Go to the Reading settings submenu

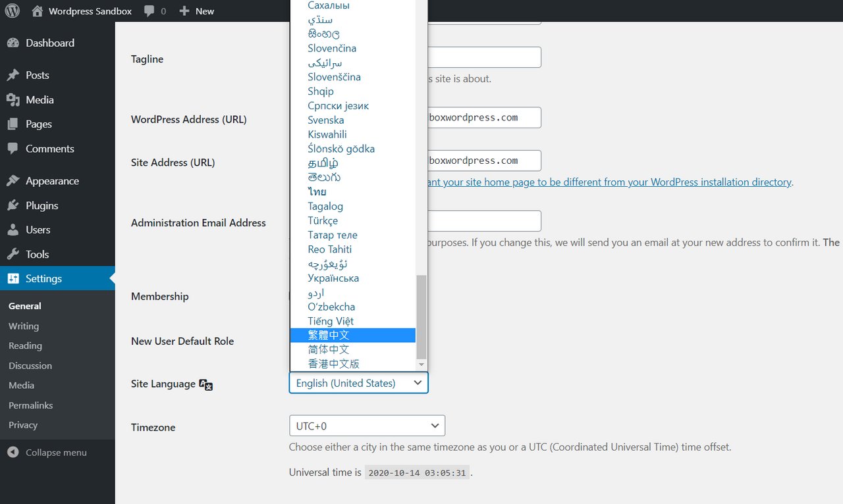25,345
